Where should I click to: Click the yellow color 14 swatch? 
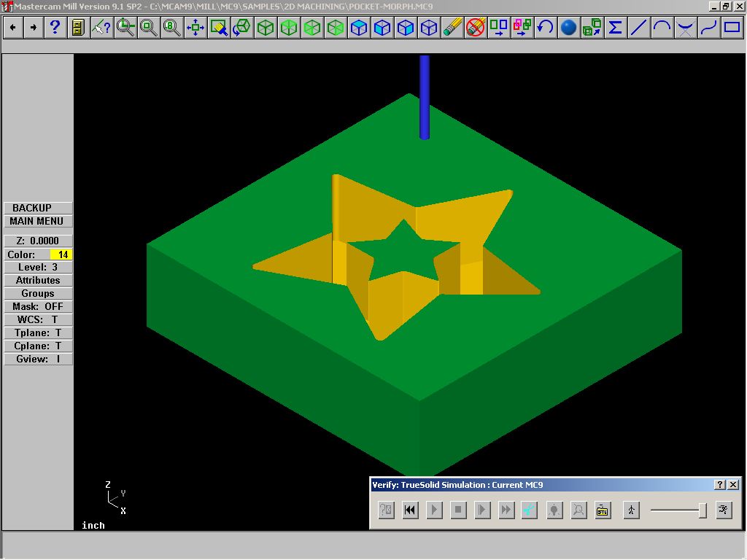point(61,254)
